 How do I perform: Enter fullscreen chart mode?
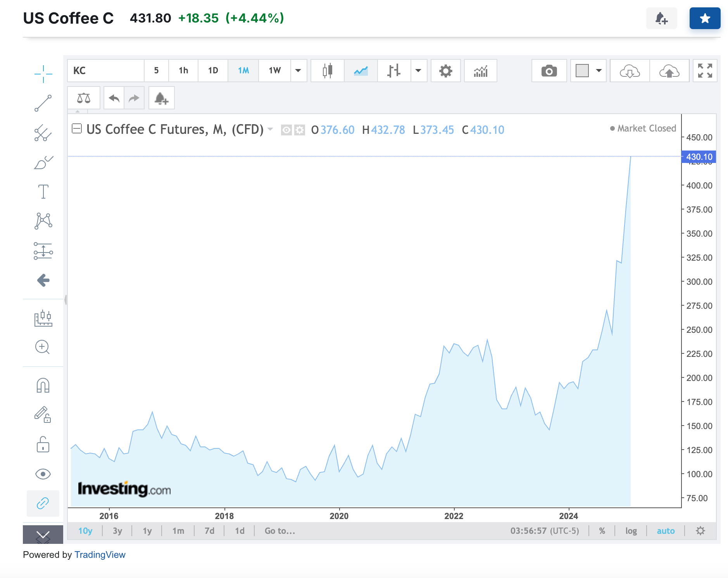[x=705, y=71]
